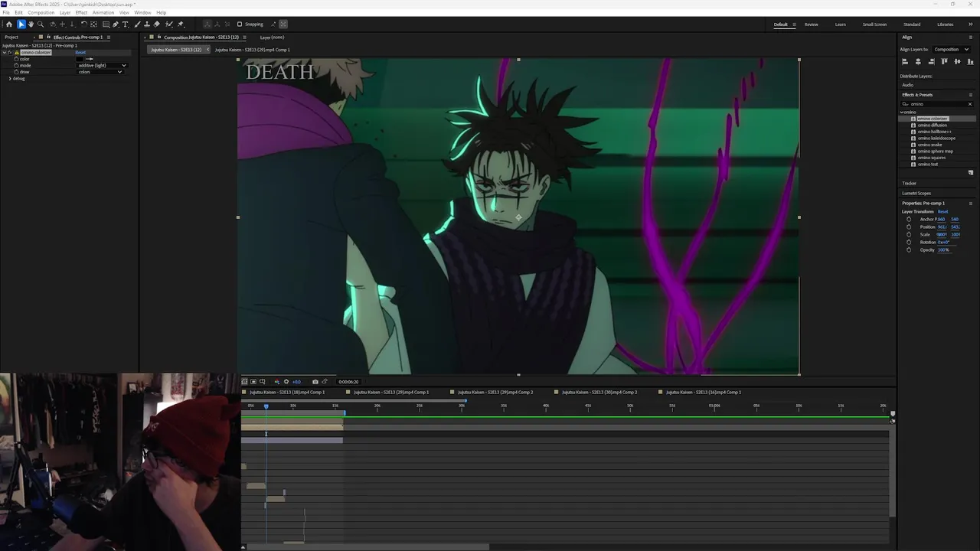Switch to the Project panel tab
980x551 pixels.
click(11, 37)
